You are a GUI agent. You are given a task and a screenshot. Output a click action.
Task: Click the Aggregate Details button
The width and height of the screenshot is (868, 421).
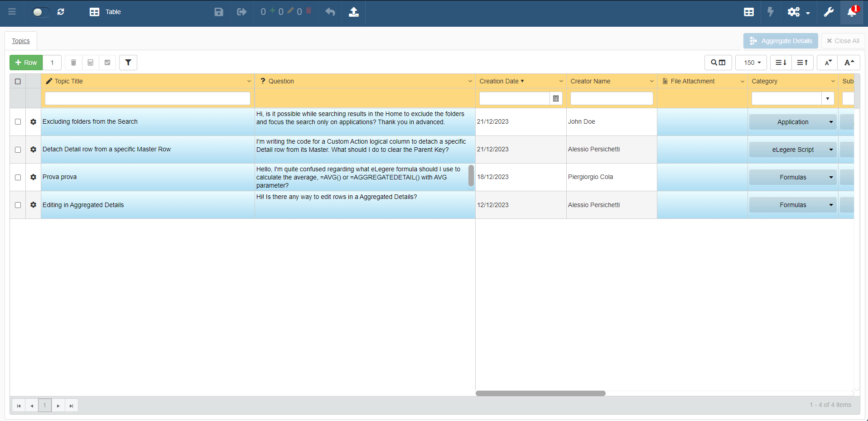781,41
